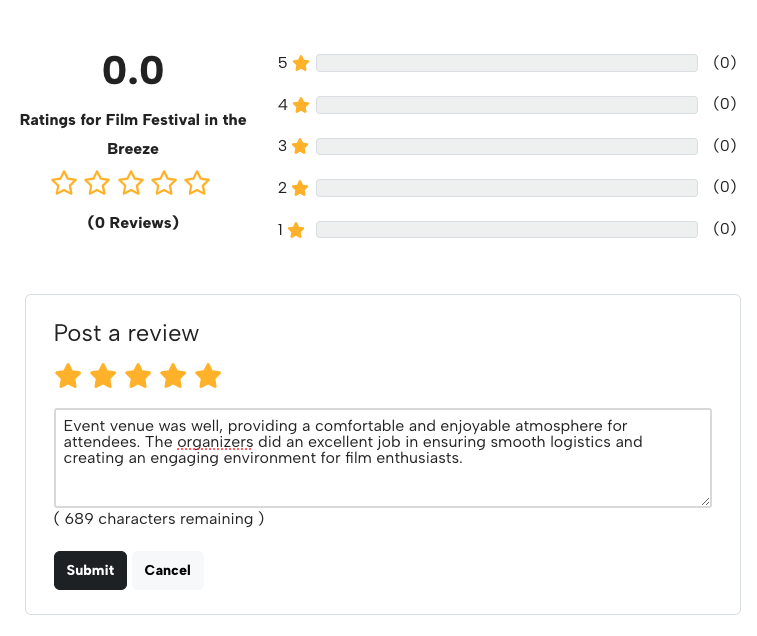Click the star beside the 1 rating row

296,230
